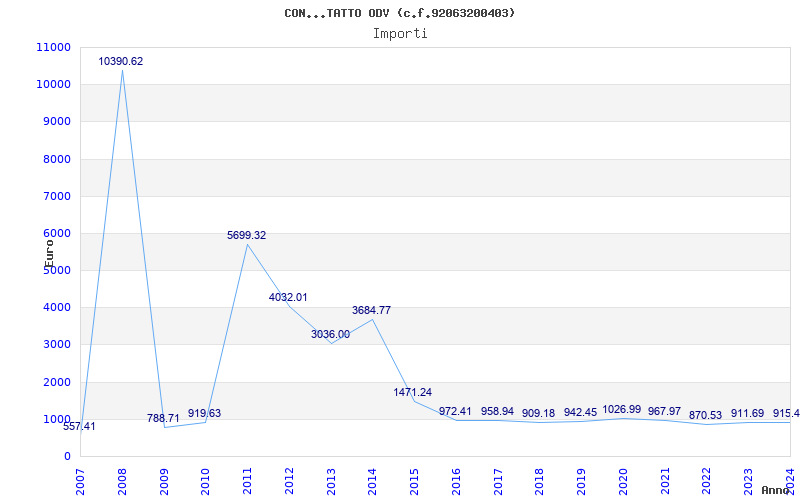Click the x-axis year 2022
800x500 pixels.
[x=706, y=482]
